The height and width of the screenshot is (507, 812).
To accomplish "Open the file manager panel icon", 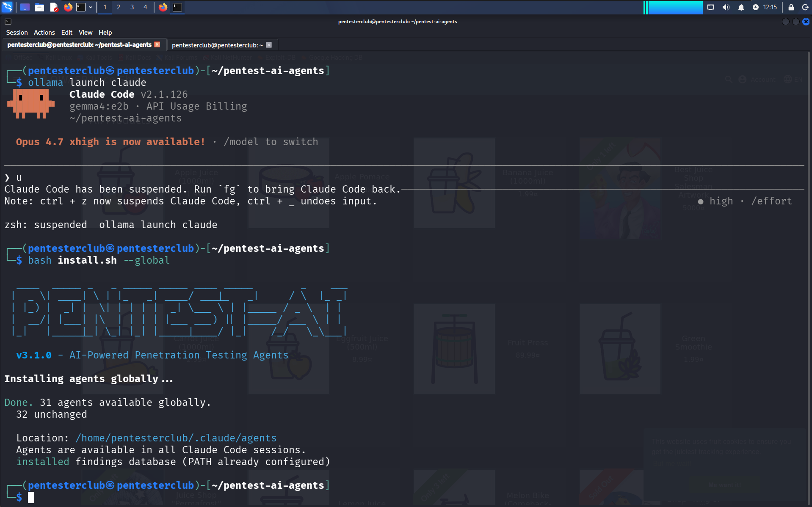I will coord(39,7).
